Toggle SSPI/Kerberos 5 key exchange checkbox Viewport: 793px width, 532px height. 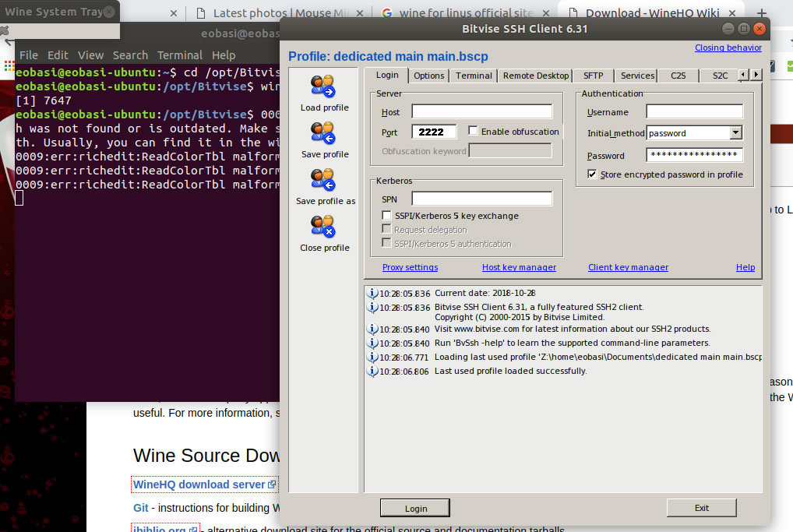386,216
